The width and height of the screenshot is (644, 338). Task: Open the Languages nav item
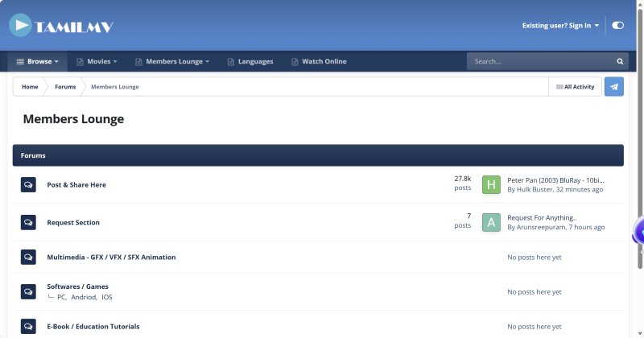click(x=250, y=61)
